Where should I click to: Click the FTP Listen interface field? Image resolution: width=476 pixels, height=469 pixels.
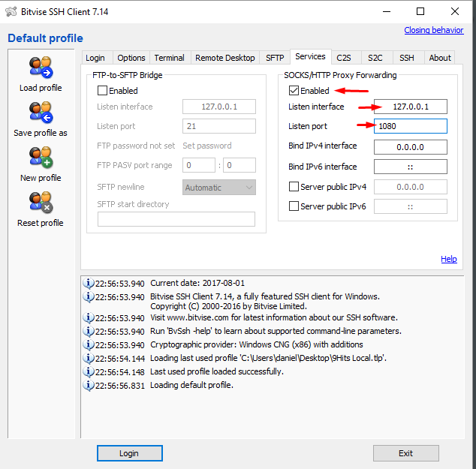219,107
